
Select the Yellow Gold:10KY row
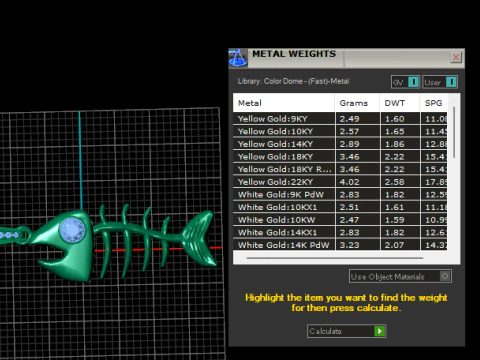tap(340, 131)
